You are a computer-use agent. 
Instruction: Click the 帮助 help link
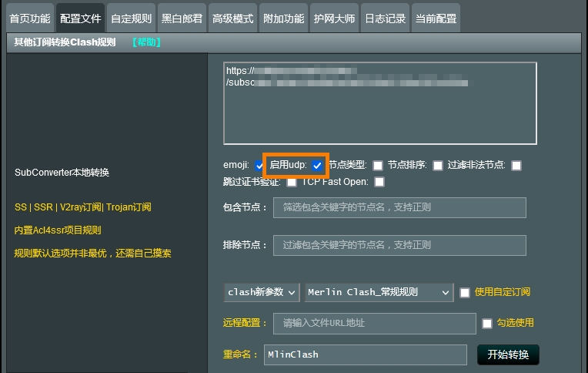[146, 42]
